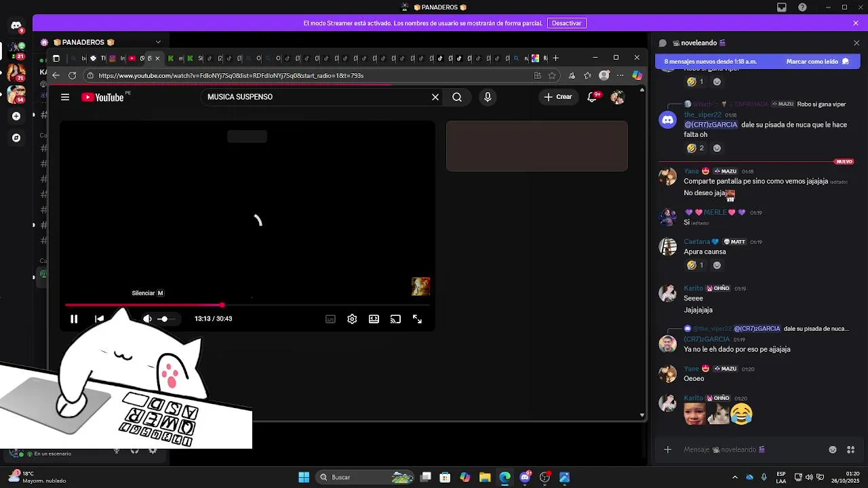Image resolution: width=868 pixels, height=488 pixels.
Task: Pause the YouTube video
Action: [74, 319]
